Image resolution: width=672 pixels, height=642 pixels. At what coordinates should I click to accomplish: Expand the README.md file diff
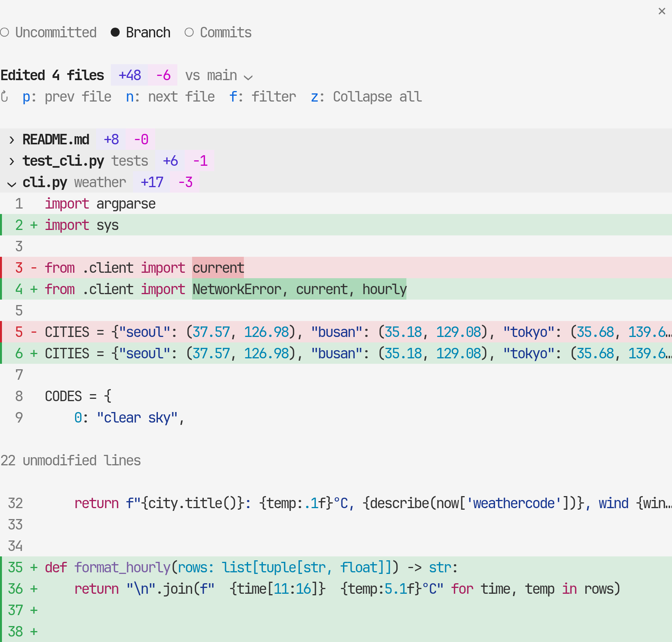pyautogui.click(x=12, y=140)
